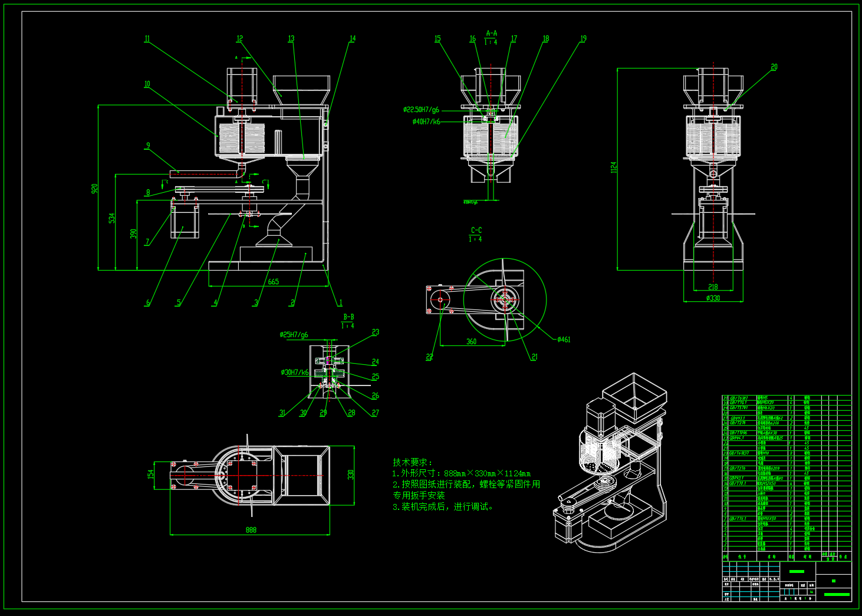Screen dimensions: 862x616
Task: Click part balloon number 11
Action: (x=147, y=39)
